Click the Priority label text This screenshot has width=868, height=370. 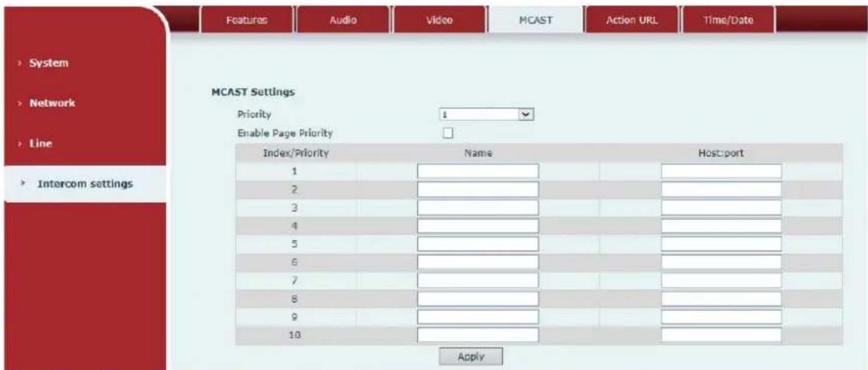(255, 115)
